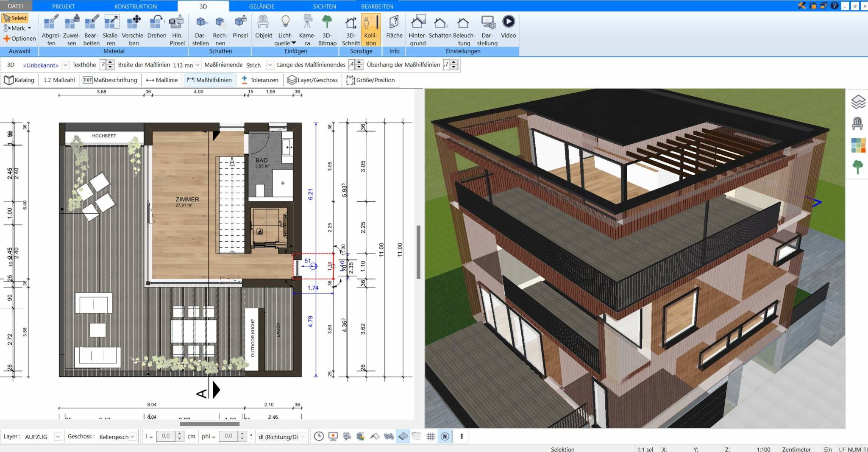Click the Kamera insert icon
This screenshot has height=452, width=868.
tap(307, 28)
